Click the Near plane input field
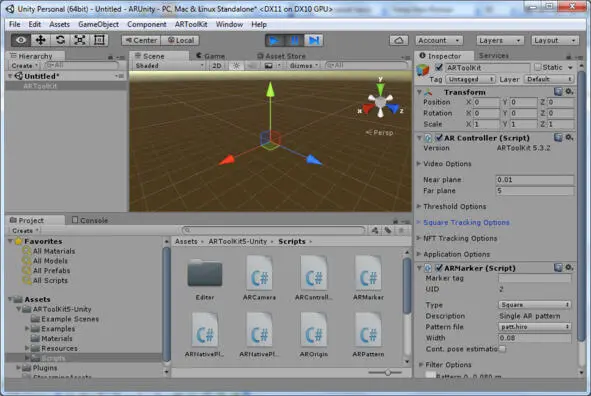 534,180
